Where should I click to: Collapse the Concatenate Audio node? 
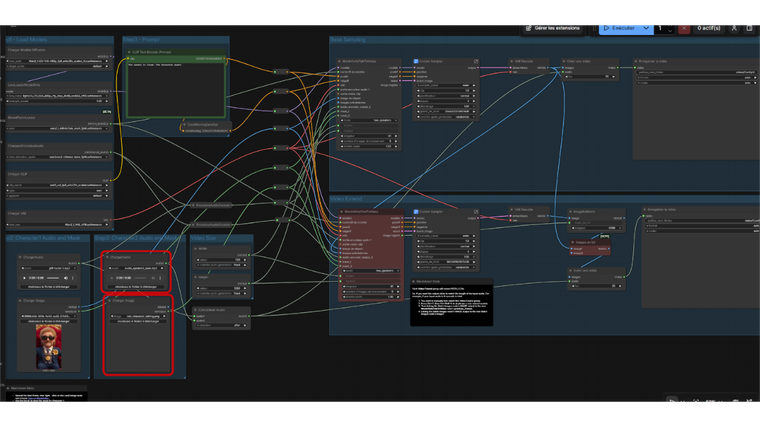pos(197,310)
